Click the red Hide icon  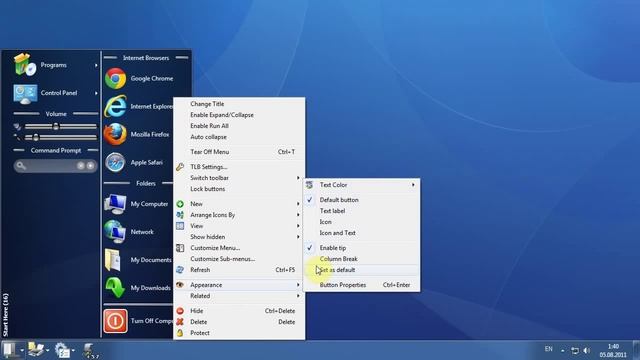(x=180, y=311)
